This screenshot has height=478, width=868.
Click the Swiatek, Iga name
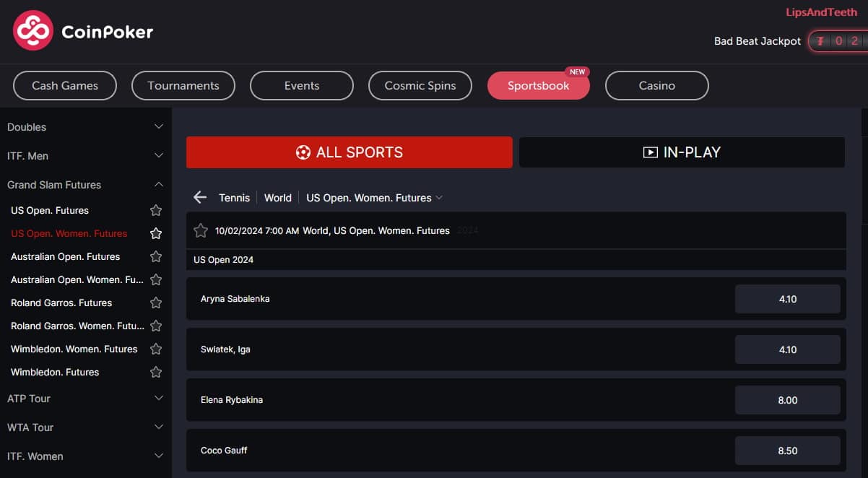[x=225, y=349]
